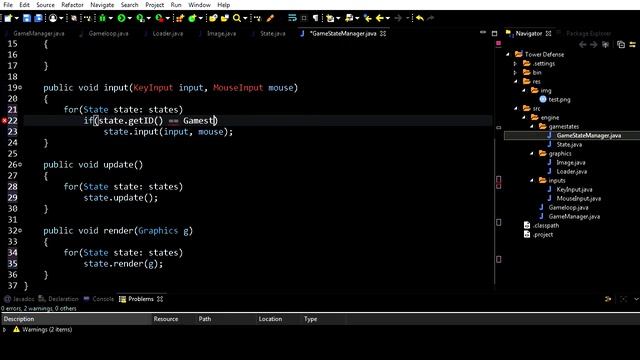Maximize the editor area

pyautogui.click(x=494, y=33)
